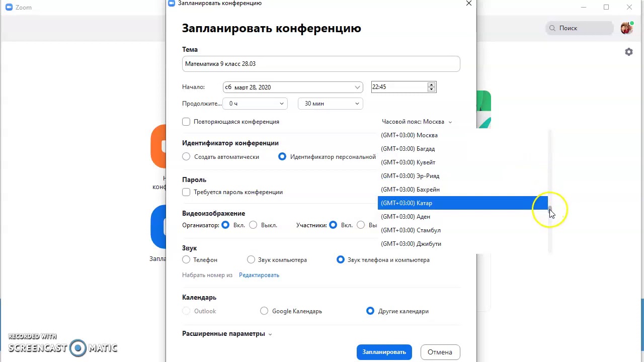Open the start date dropdown
Image resolution: width=644 pixels, height=362 pixels.
293,87
